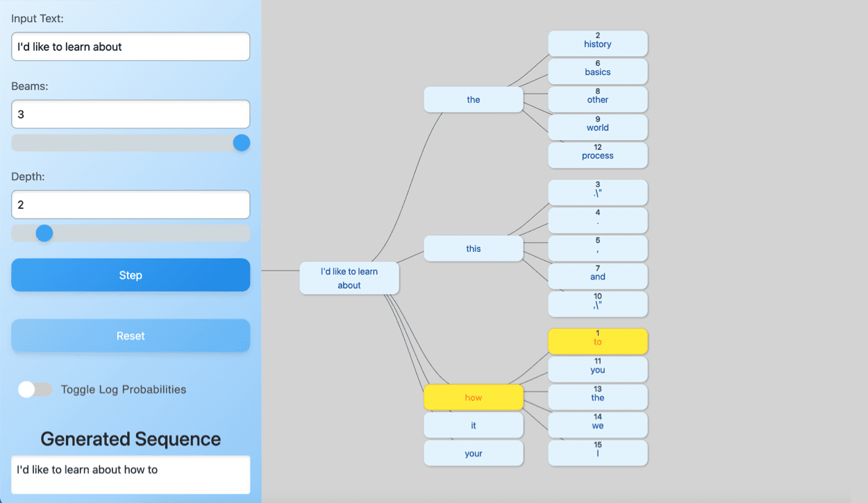
Task: Select the highlighted 'how' node
Action: 473,398
